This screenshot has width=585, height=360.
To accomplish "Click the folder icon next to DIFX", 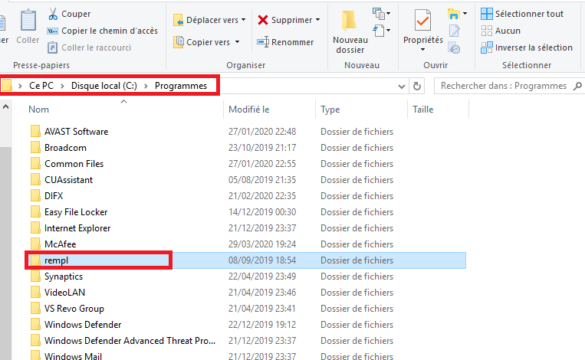I will click(x=35, y=195).
